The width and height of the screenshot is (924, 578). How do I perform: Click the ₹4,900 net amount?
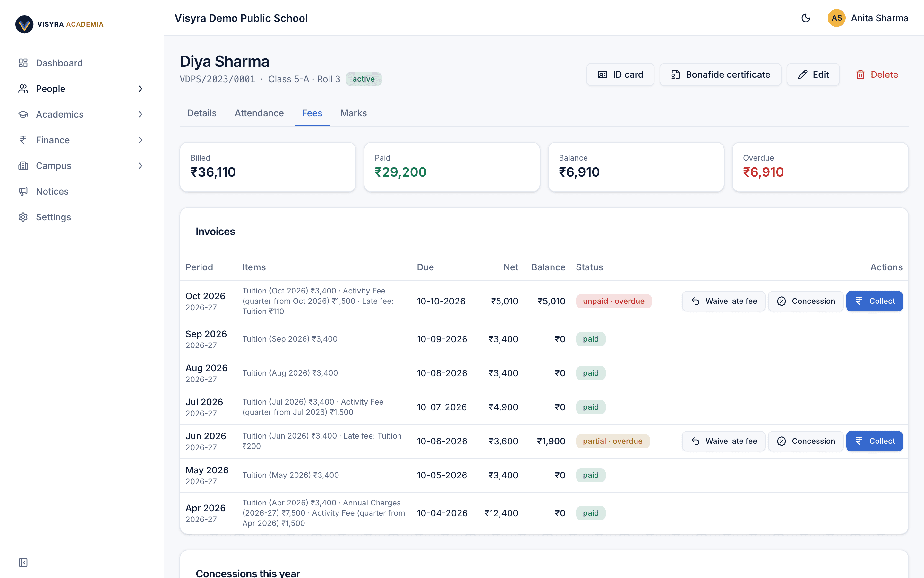(503, 407)
